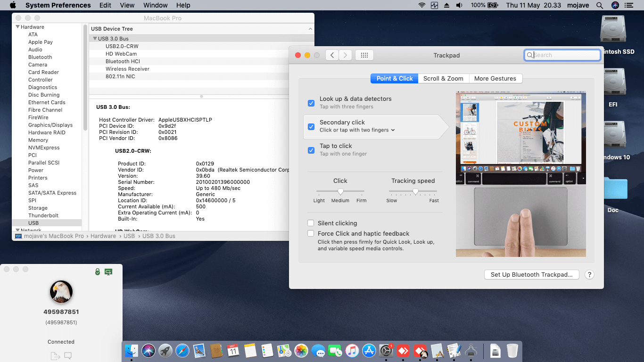The width and height of the screenshot is (644, 362).
Task: Click eagle avatar in AnyDesk window
Action: [x=61, y=292]
